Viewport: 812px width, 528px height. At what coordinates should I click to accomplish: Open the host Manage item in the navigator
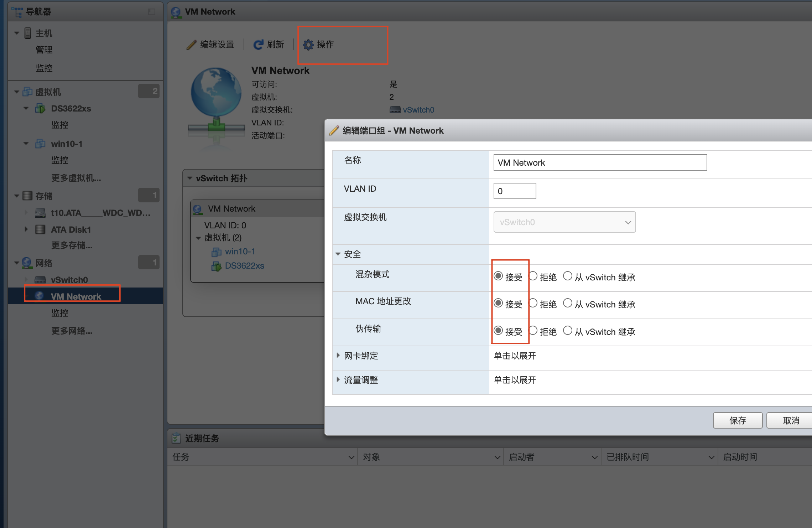point(44,50)
